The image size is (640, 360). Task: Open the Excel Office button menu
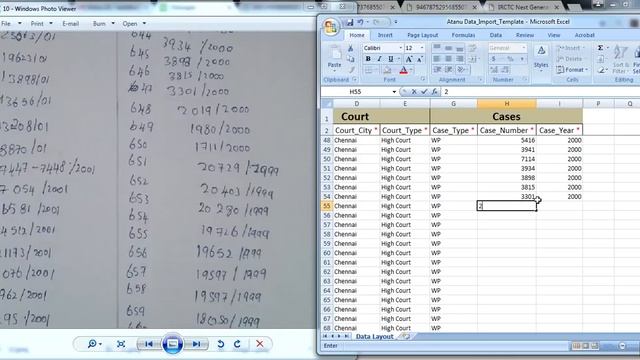(x=331, y=27)
